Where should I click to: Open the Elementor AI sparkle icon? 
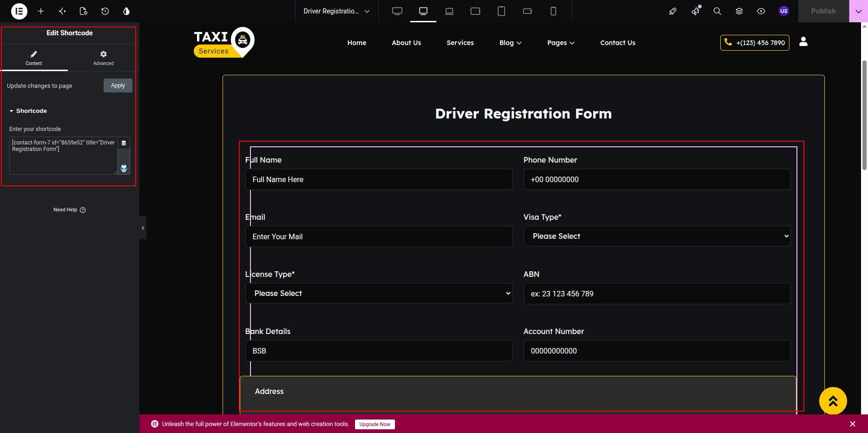[x=62, y=11]
